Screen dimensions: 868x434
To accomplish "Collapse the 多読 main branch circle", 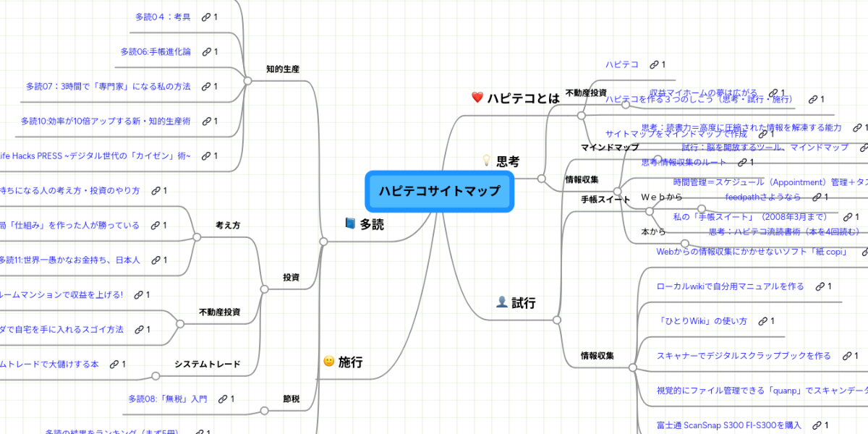I will click(323, 242).
